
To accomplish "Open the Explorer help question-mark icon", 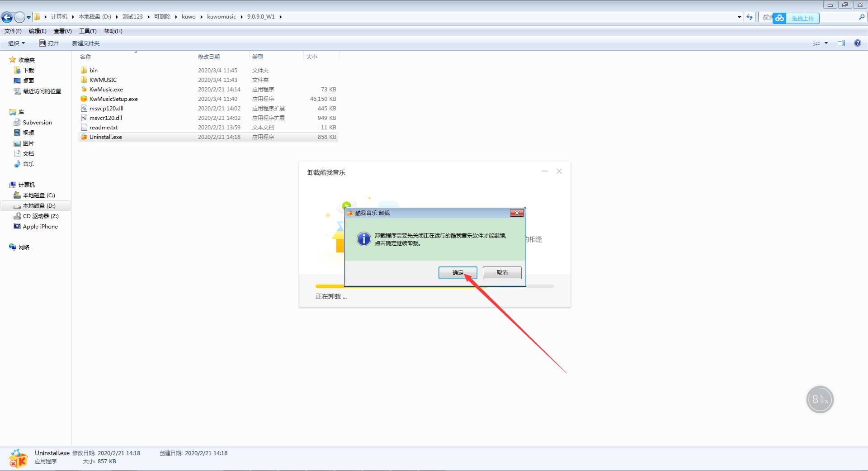I will [x=858, y=43].
